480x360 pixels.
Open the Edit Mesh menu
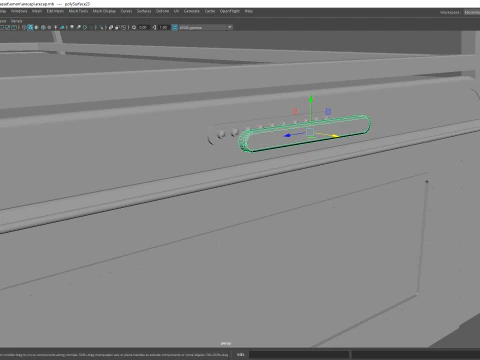(x=55, y=11)
